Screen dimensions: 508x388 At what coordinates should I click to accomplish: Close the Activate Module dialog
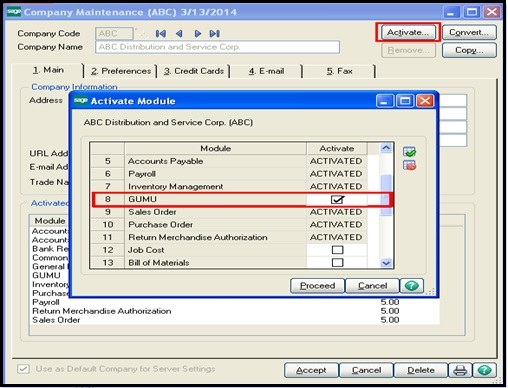(425, 101)
